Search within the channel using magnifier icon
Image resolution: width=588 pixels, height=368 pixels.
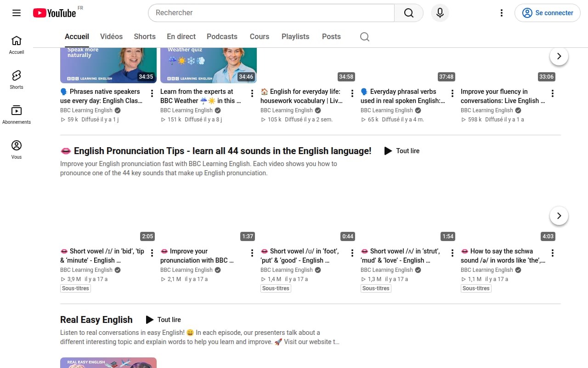365,37
